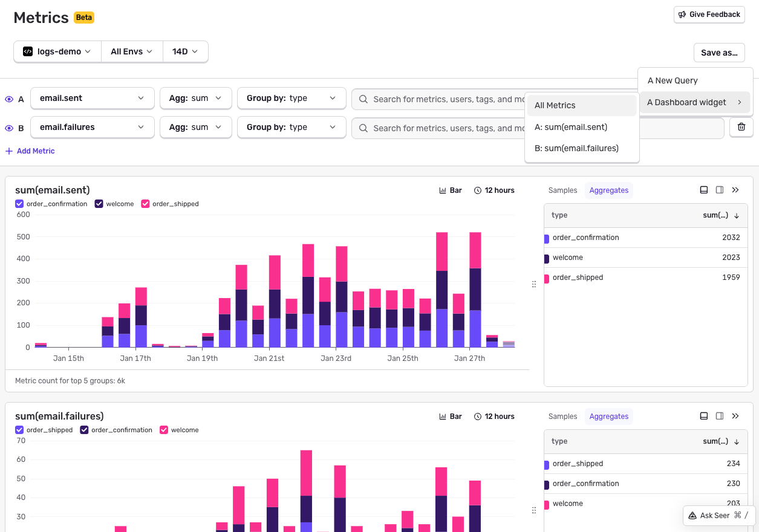Click the email.failures panel resize grip handle

click(x=534, y=511)
